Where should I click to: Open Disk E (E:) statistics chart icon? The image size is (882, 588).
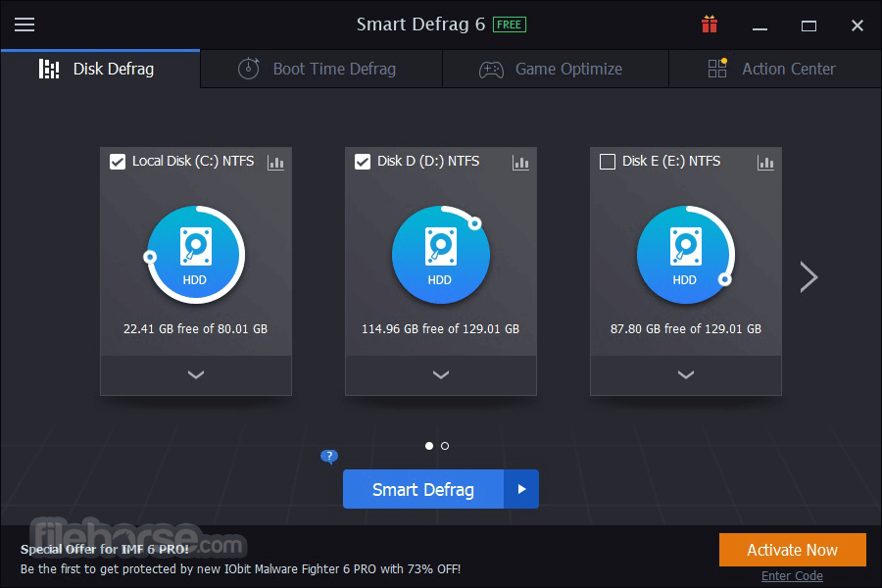pos(765,162)
